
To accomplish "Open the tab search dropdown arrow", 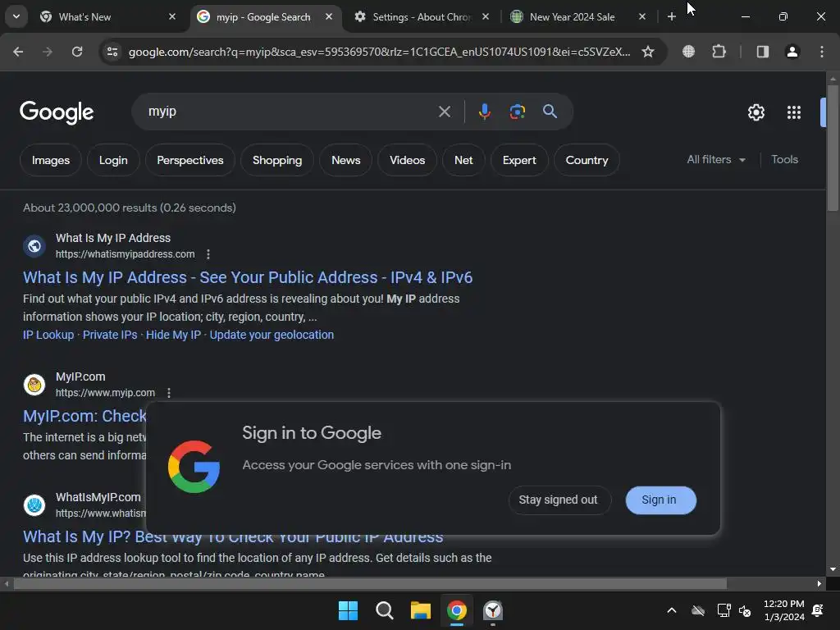I will [x=16, y=16].
